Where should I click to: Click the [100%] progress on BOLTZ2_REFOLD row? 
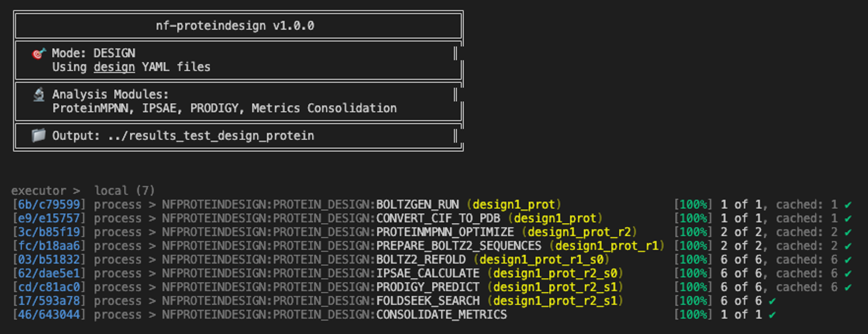(x=693, y=260)
